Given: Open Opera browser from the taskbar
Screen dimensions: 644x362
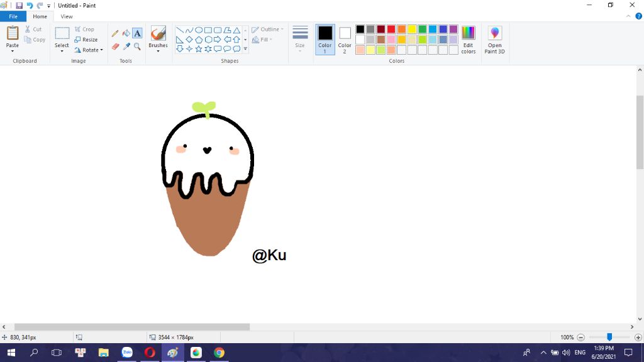Looking at the screenshot, I should coord(150,353).
